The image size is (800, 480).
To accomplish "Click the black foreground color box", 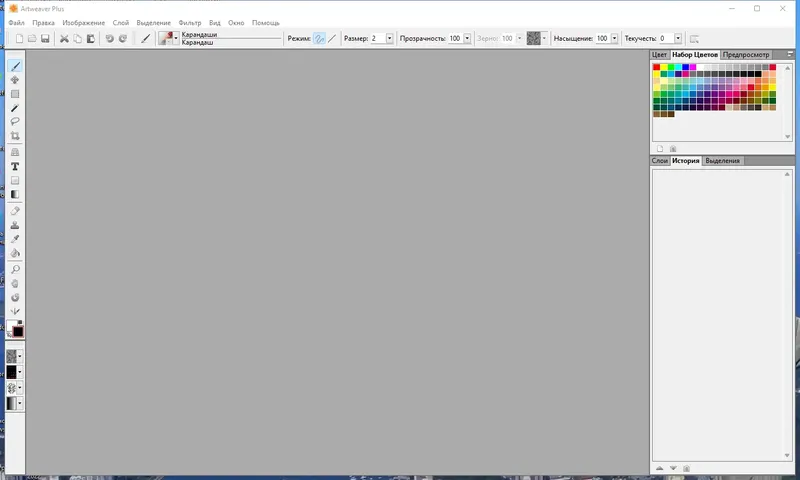I will pos(18,332).
